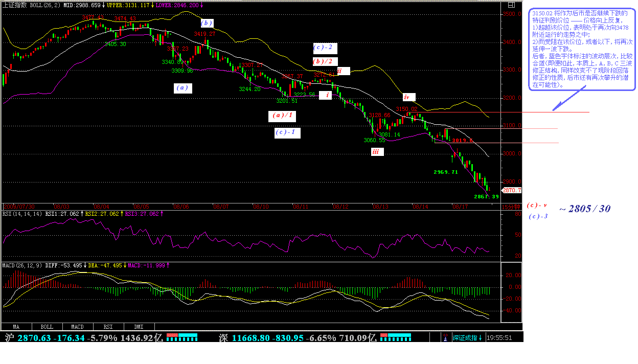
Task: Click the 2009/07/30 start date label
Action: coord(19,207)
